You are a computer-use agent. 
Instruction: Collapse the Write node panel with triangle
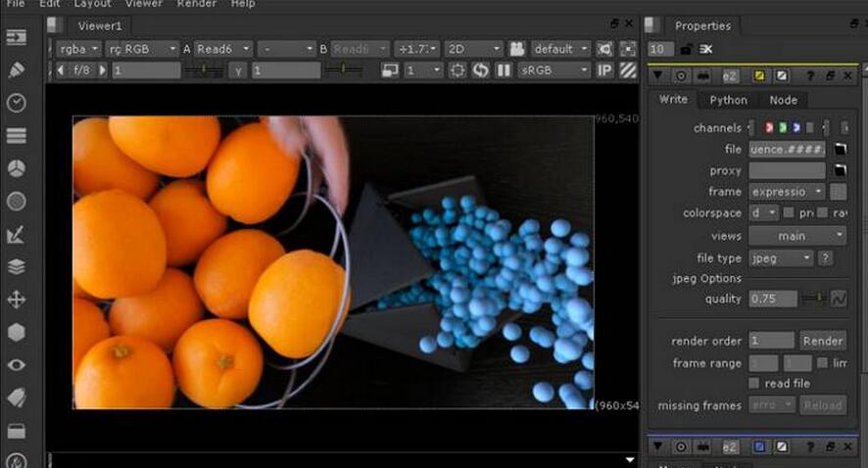pyautogui.click(x=657, y=75)
